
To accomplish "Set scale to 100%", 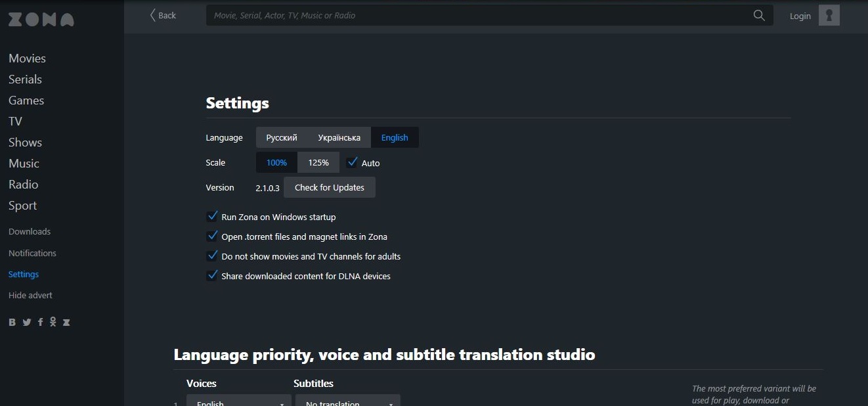I will [x=276, y=162].
